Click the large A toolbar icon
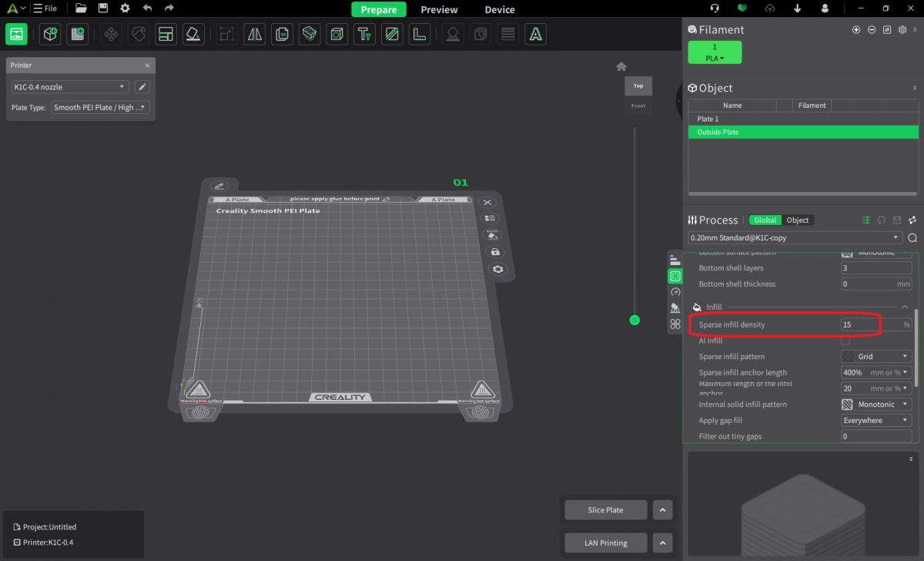The width and height of the screenshot is (924, 561). [536, 34]
